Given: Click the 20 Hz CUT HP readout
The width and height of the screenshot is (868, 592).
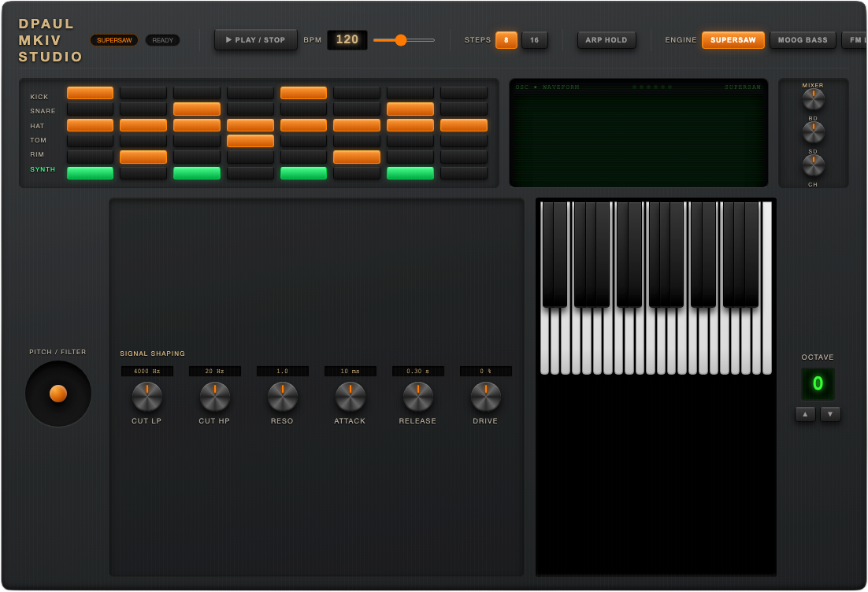Looking at the screenshot, I should click(x=215, y=372).
